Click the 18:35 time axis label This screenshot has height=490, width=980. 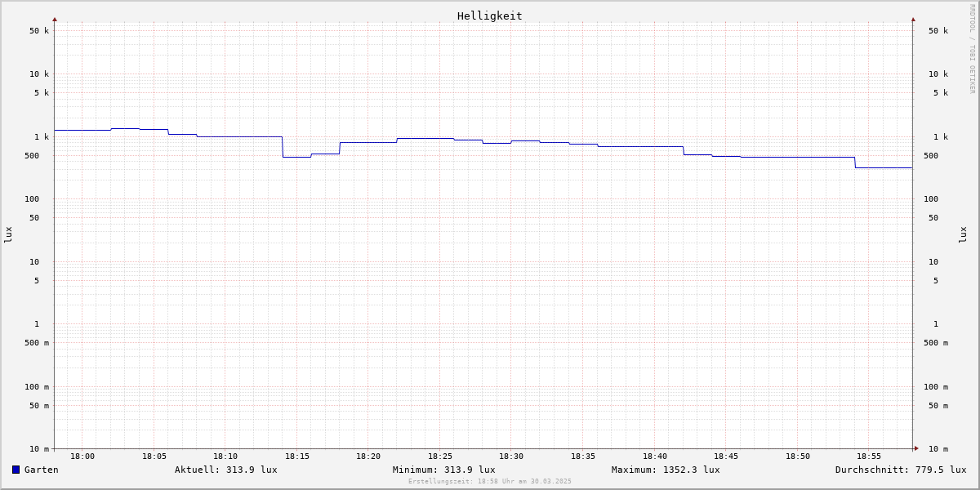[583, 457]
